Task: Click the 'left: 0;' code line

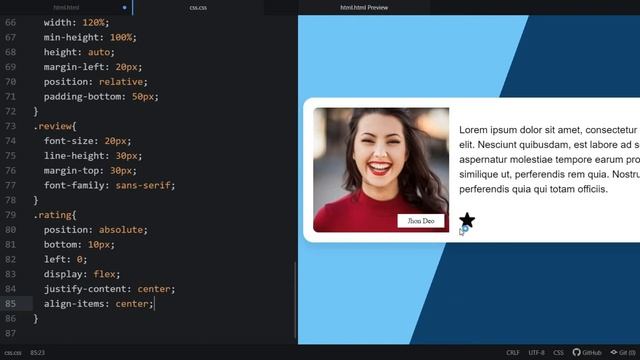Action: 65,259
